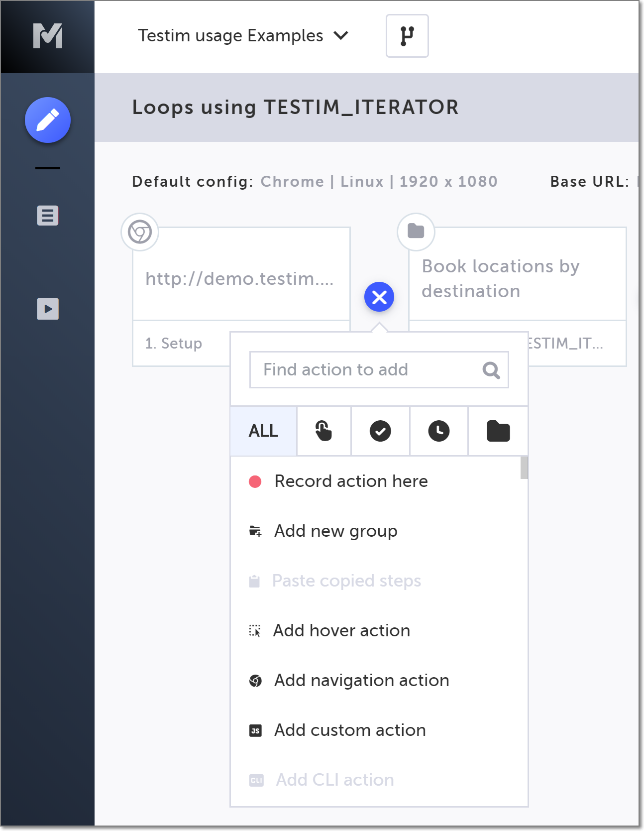Click the action list scrollbar thumb
644x831 pixels.
[x=524, y=468]
